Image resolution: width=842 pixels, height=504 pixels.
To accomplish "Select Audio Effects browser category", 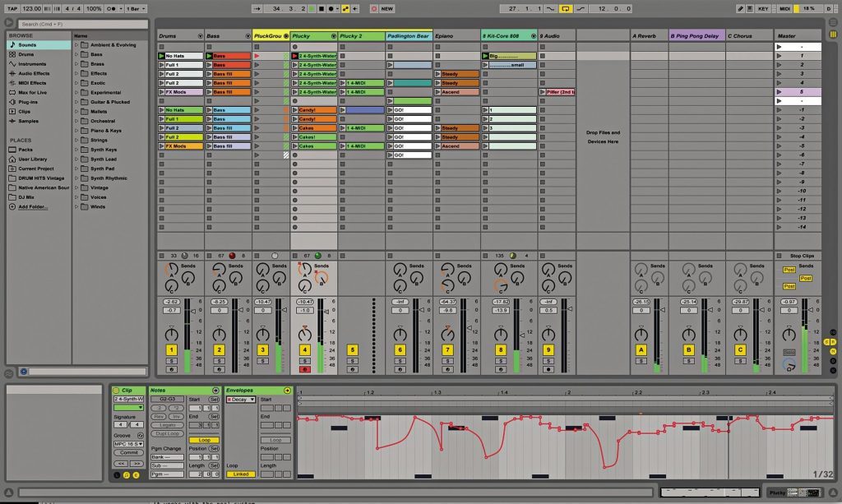I will point(39,73).
